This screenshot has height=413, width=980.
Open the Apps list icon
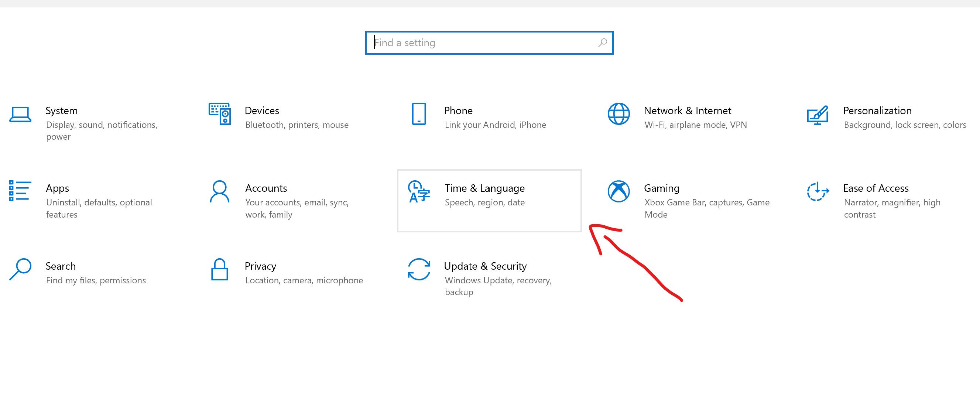click(20, 191)
